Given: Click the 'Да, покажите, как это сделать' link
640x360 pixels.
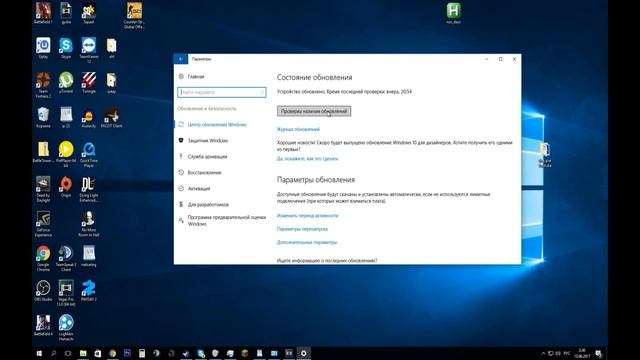Looking at the screenshot, I should click(307, 159).
